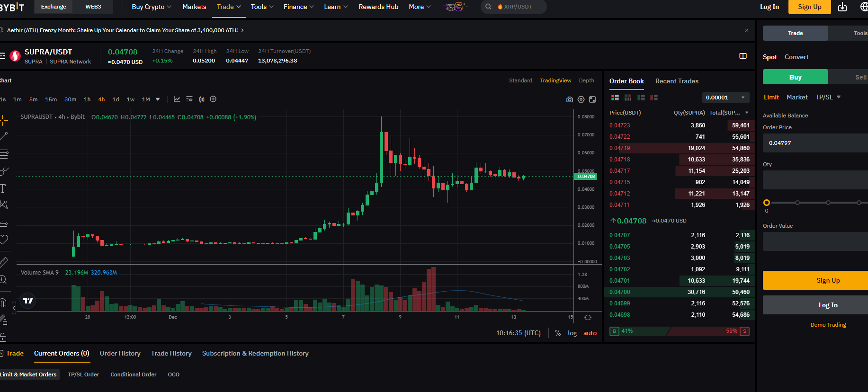
Task: Toggle the log scale on the chart
Action: [x=572, y=333]
